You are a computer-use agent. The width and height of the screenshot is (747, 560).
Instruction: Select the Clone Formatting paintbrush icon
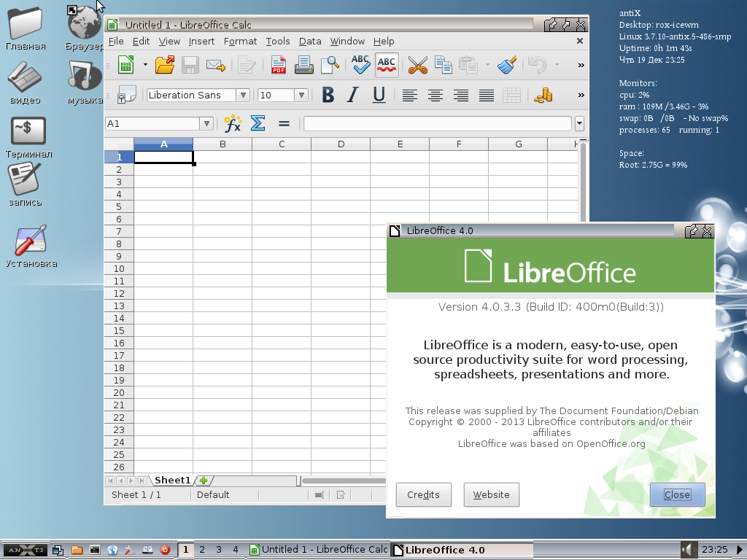coord(507,65)
